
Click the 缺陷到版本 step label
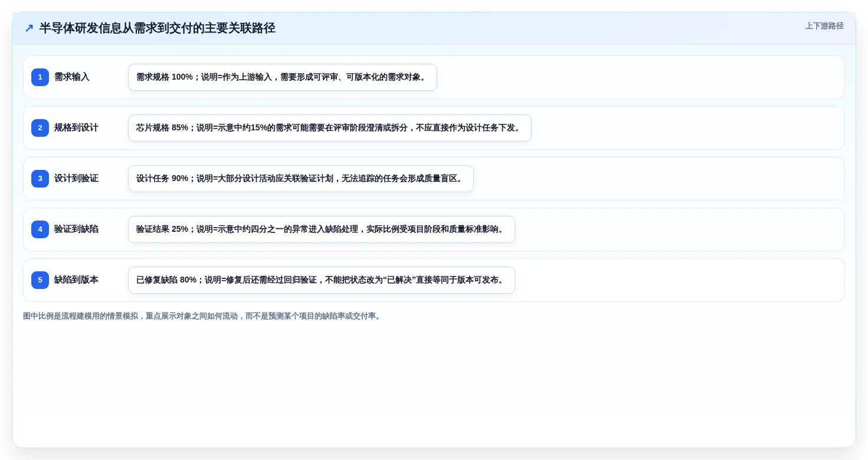tap(76, 280)
